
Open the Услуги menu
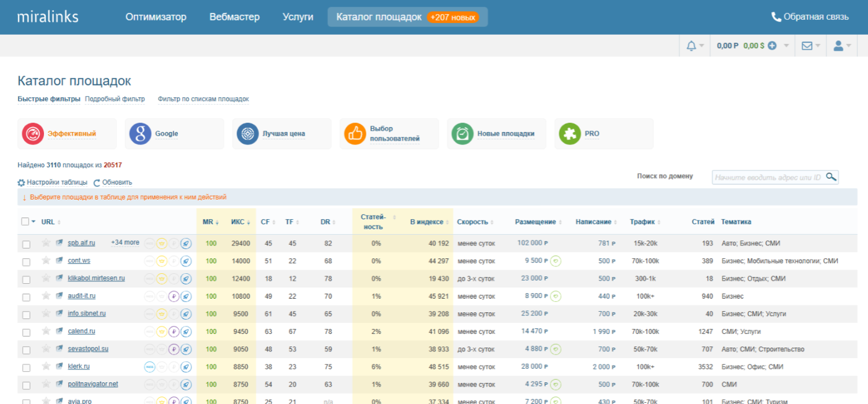298,17
